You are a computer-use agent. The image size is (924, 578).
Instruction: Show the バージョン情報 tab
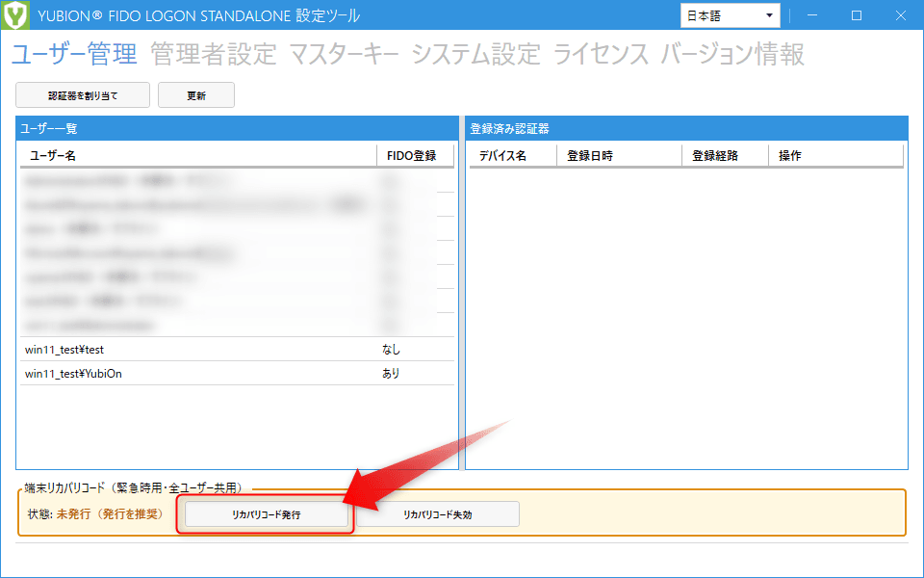tap(732, 55)
